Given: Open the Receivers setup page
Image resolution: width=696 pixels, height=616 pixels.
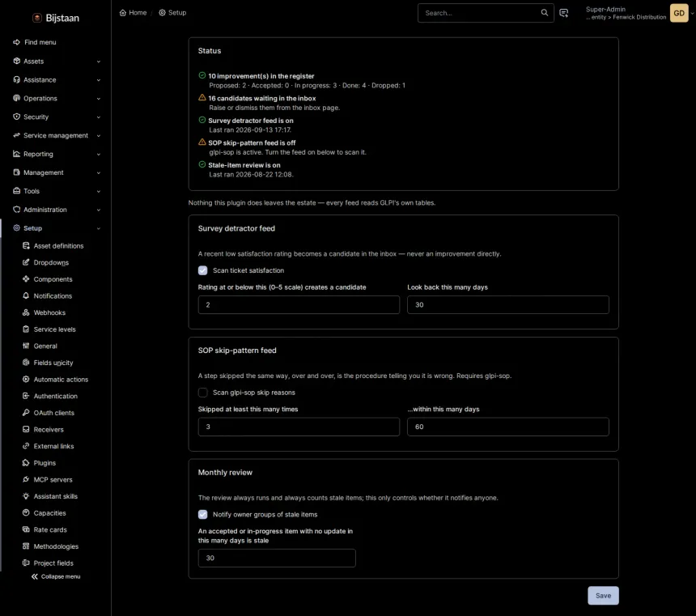Looking at the screenshot, I should pos(49,430).
